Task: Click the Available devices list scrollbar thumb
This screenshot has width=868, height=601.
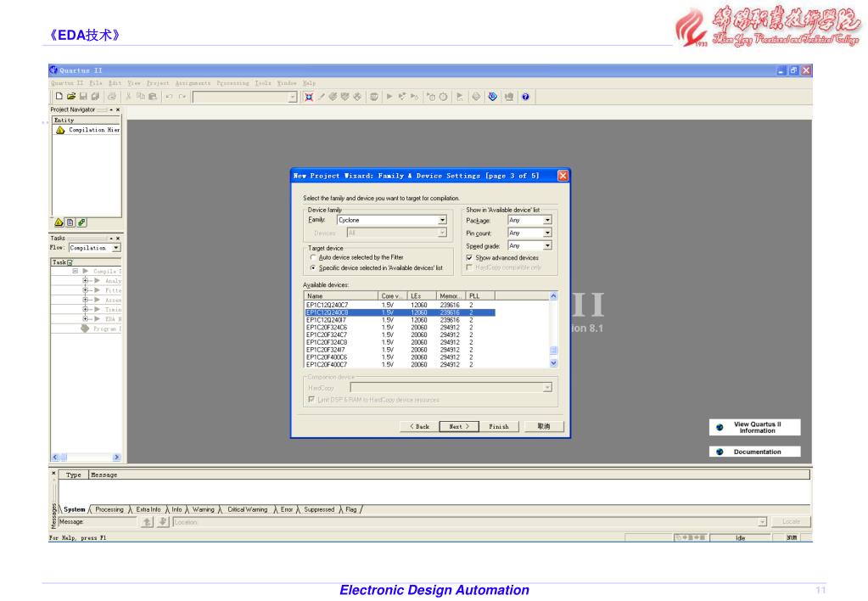Action: 553,350
